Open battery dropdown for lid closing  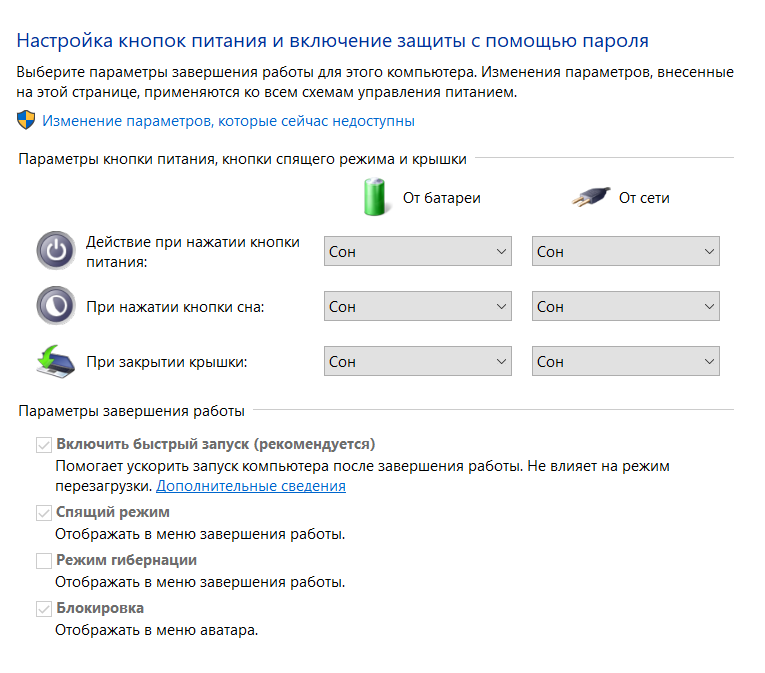tap(418, 361)
